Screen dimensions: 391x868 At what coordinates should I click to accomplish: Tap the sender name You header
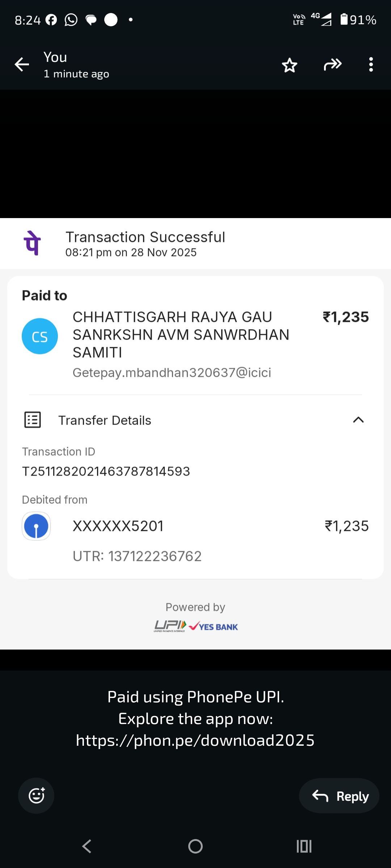click(55, 58)
